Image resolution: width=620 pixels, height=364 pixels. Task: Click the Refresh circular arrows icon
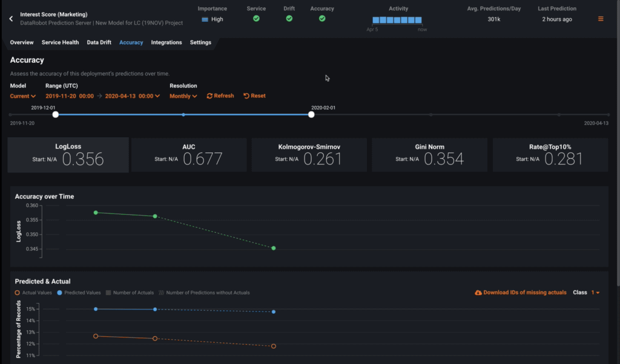point(209,96)
